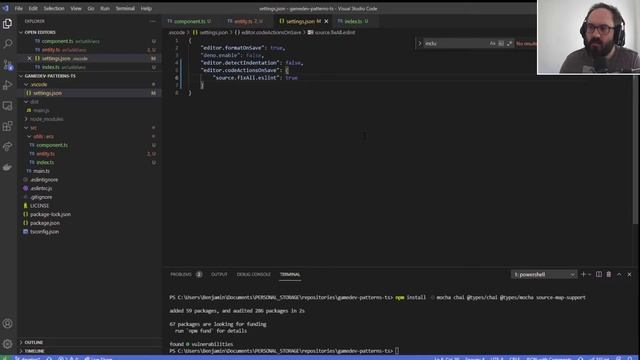Open the .eslintrc.js file
Viewport: 640px width, 360px height.
[x=41, y=189]
